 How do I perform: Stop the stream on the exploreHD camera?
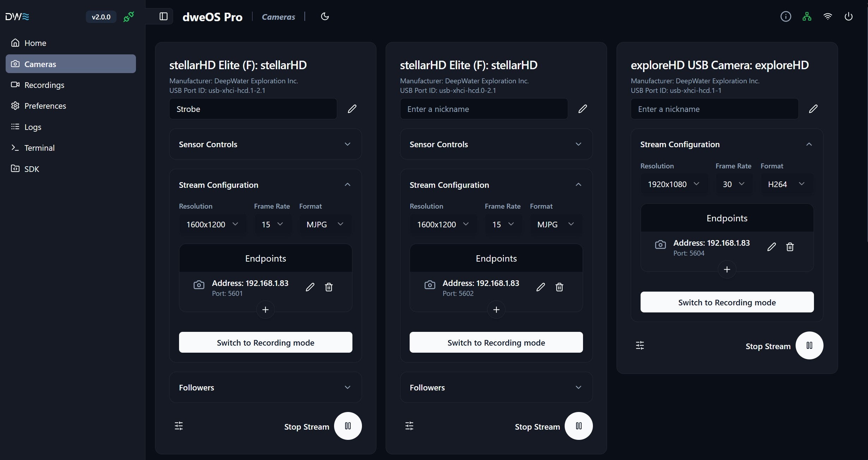click(x=809, y=345)
